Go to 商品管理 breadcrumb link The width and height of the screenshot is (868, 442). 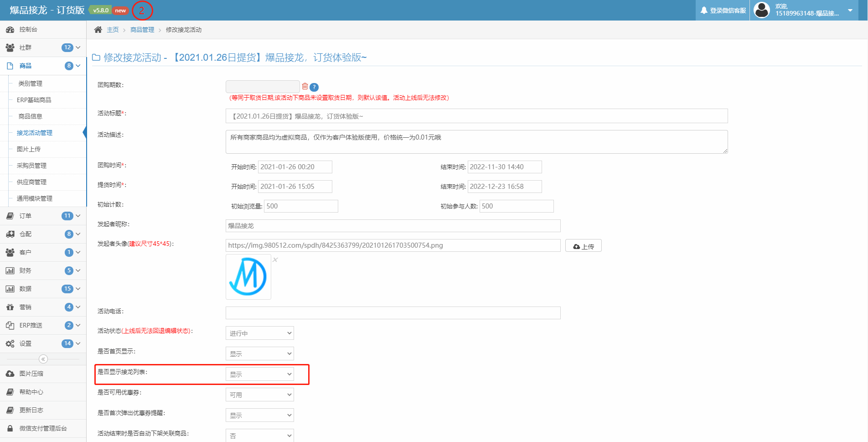142,30
